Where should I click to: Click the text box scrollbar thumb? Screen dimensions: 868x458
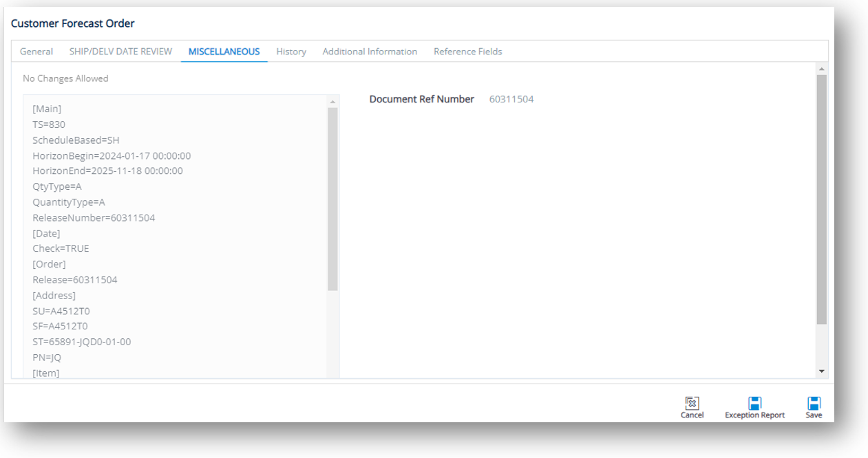tap(333, 199)
